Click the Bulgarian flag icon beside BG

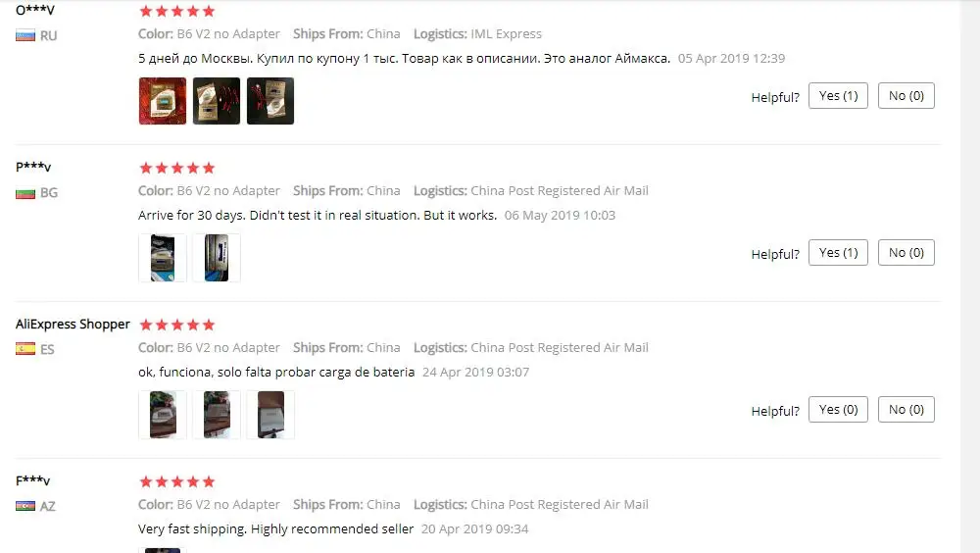tap(25, 193)
